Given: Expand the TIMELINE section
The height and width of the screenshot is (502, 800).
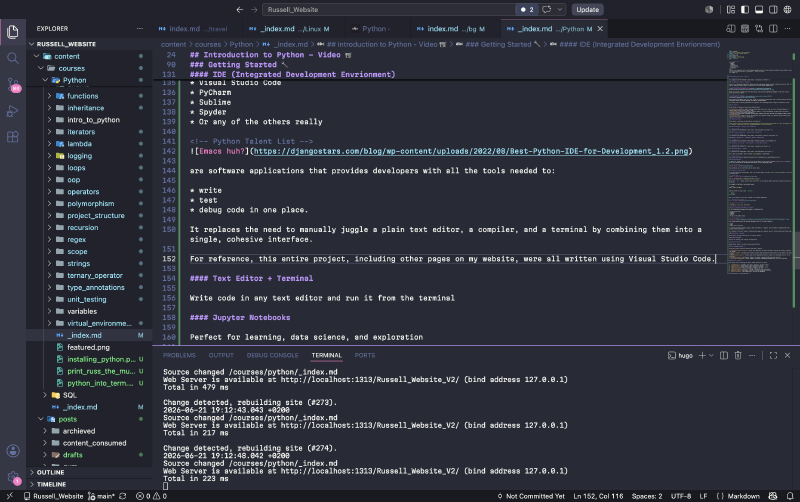Looking at the screenshot, I should [51, 484].
